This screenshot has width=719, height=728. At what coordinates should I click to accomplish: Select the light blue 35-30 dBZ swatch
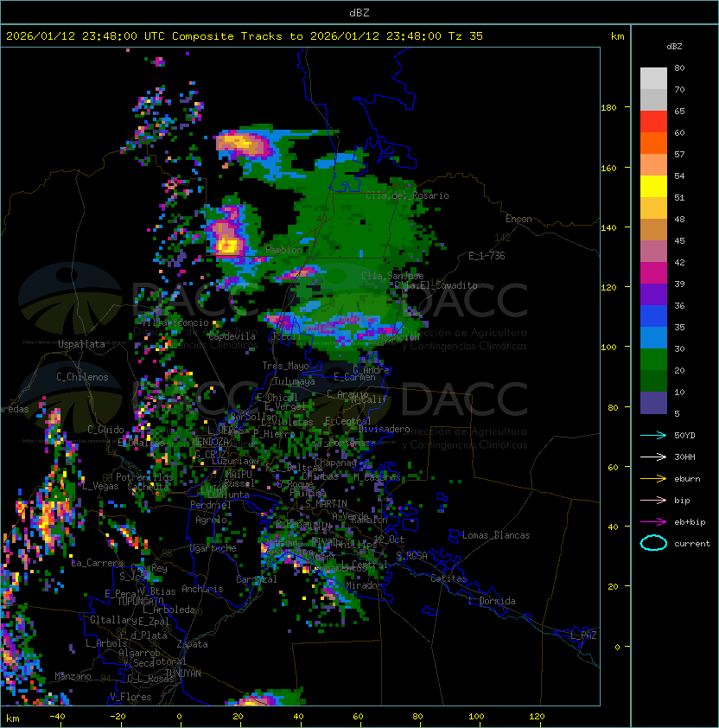coord(653,338)
